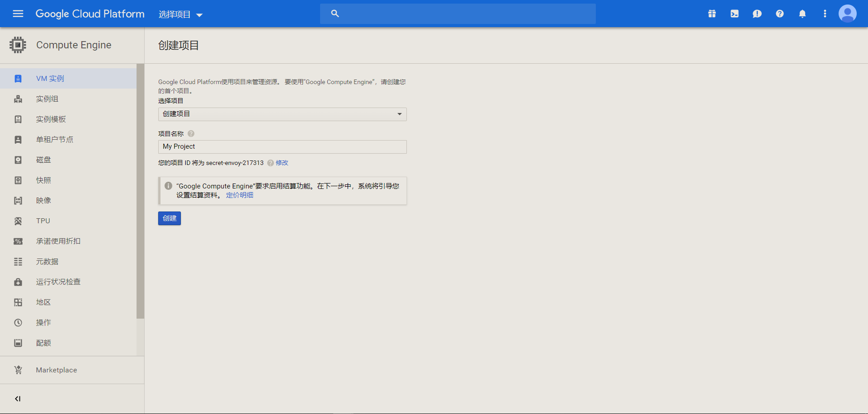Open 实例模板 in the sidebar

(68, 119)
